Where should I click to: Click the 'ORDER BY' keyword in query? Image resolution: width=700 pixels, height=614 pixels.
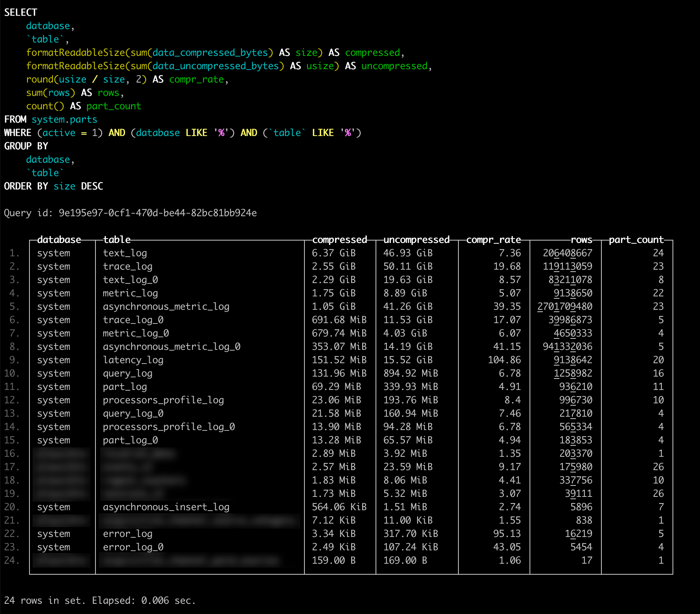coord(26,186)
